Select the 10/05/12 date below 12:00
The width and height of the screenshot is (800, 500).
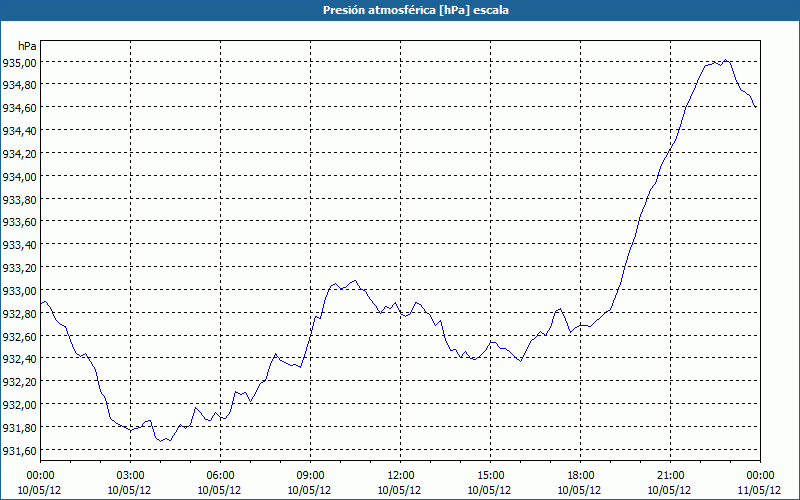[399, 490]
